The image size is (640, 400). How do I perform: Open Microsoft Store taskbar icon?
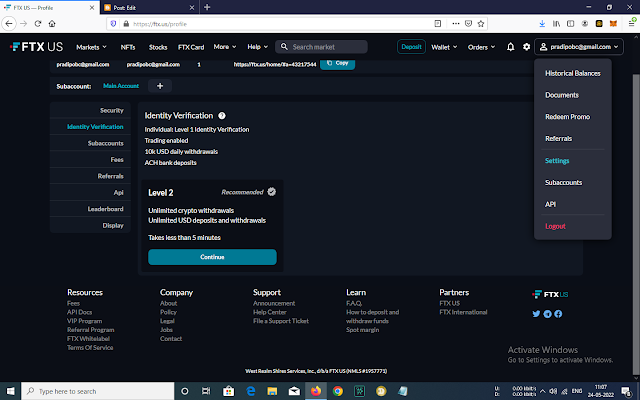click(229, 391)
